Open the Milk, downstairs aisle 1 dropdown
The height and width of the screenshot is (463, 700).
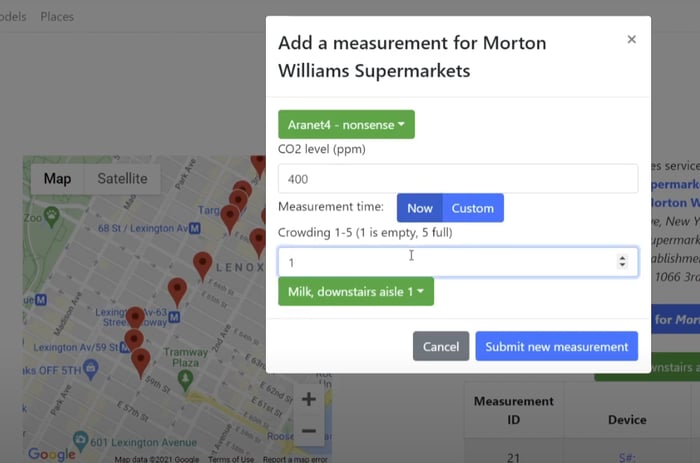(356, 292)
